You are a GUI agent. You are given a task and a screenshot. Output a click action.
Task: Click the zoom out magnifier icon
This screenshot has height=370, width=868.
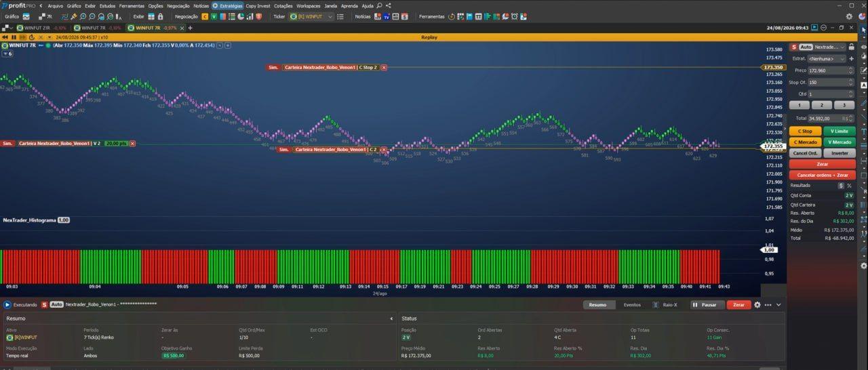point(92,16)
